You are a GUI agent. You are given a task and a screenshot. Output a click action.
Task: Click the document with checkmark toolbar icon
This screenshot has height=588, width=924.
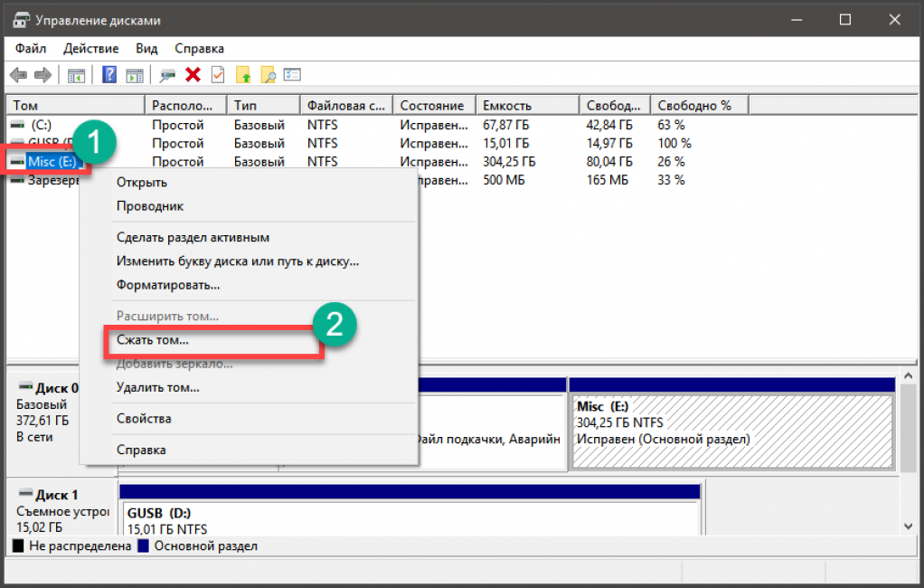pos(218,75)
